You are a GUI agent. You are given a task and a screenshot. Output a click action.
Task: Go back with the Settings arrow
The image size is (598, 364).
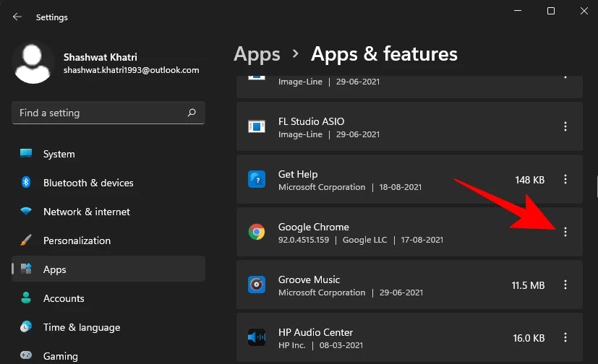point(17,17)
